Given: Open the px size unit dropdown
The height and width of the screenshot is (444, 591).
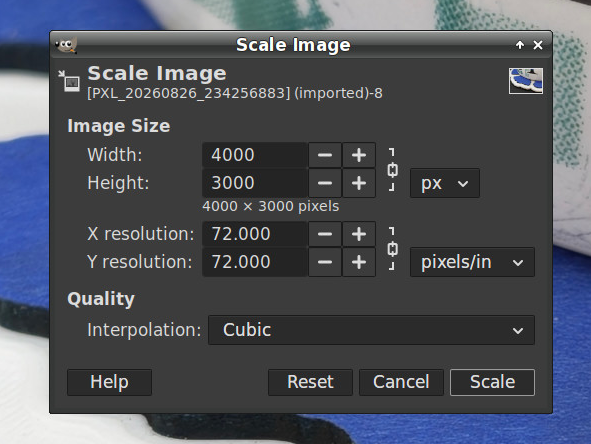Looking at the screenshot, I should 445,184.
